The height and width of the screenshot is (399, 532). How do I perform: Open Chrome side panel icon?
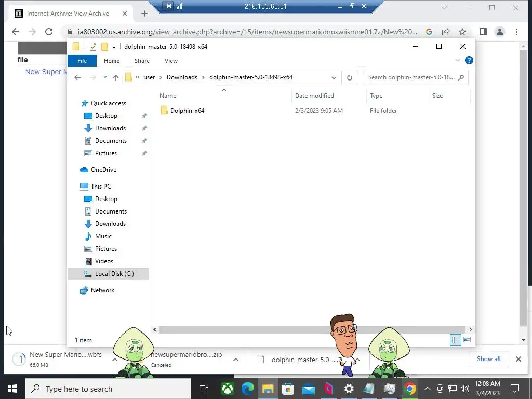click(483, 32)
